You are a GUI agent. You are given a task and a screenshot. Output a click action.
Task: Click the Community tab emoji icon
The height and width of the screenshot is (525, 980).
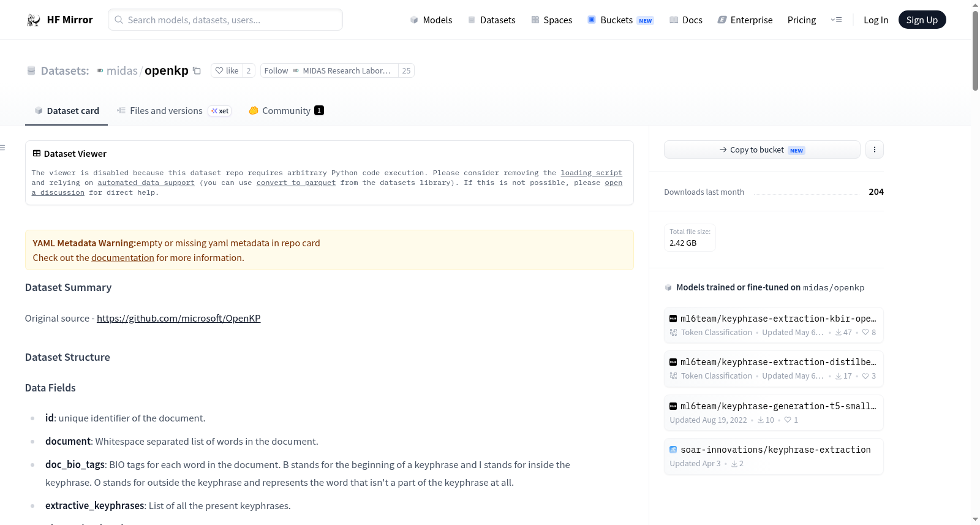point(254,110)
